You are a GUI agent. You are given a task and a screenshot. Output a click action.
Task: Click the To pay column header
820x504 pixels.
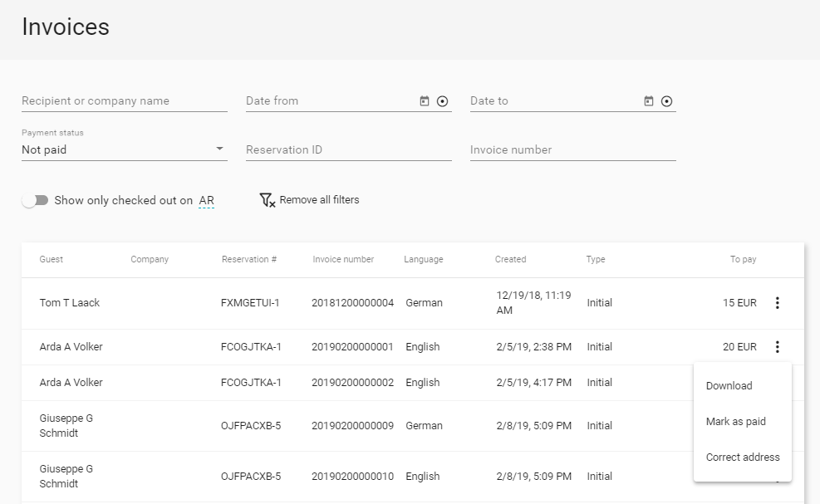[743, 259]
